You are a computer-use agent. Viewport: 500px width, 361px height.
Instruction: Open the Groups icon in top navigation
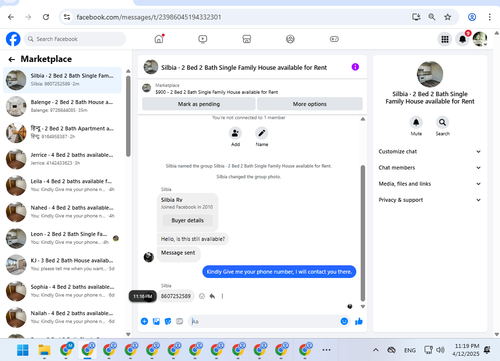click(x=290, y=39)
